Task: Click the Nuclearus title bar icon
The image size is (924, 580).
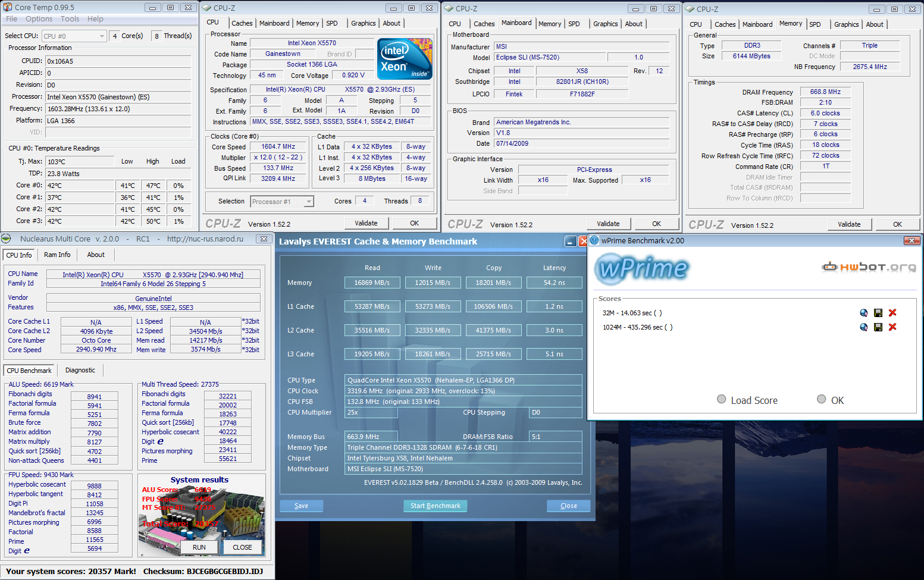Action: [x=6, y=239]
